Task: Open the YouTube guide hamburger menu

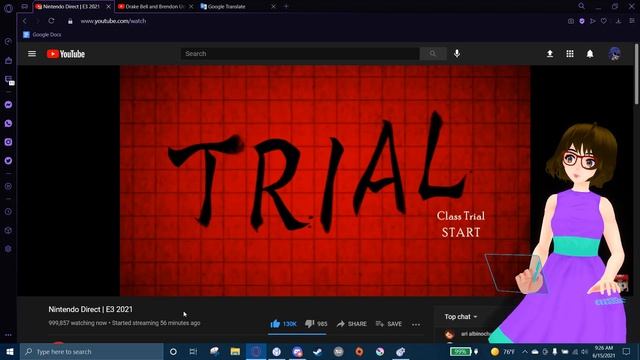Action: point(32,54)
